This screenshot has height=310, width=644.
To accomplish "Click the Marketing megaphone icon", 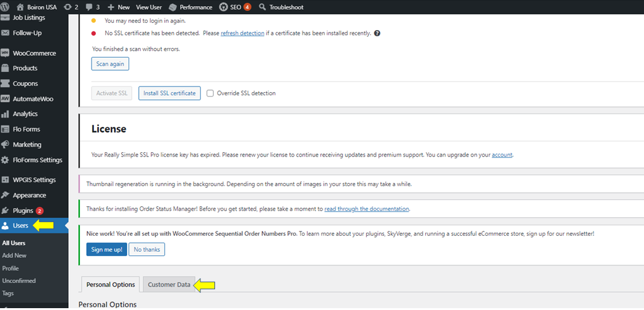I will tap(6, 144).
